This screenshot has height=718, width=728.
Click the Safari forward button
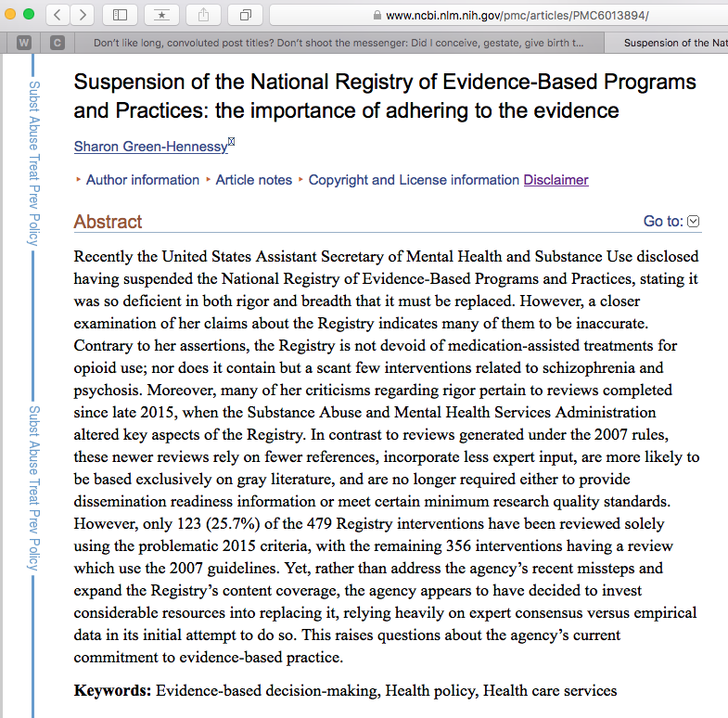click(82, 15)
